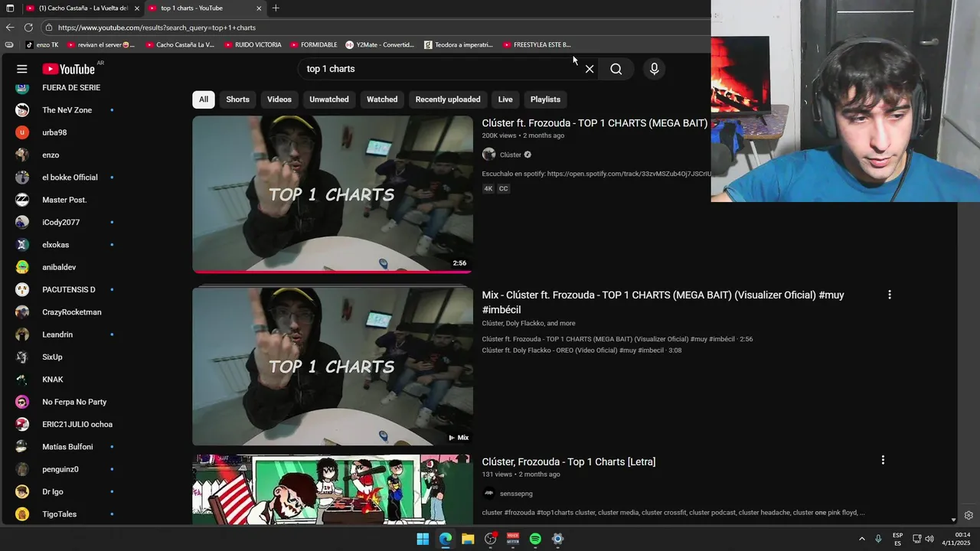The height and width of the screenshot is (551, 980).
Task: Open the RUIDO VICTORIA bookmark
Action: point(253,45)
